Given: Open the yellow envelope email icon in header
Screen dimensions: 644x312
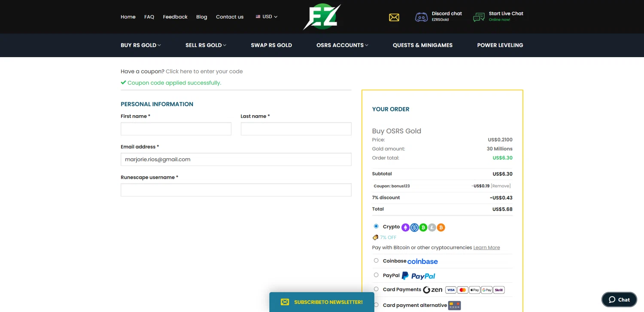Looking at the screenshot, I should click(x=394, y=17).
